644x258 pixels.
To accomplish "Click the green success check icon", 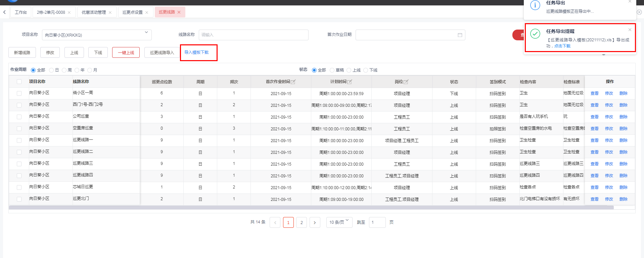I will tap(535, 34).
